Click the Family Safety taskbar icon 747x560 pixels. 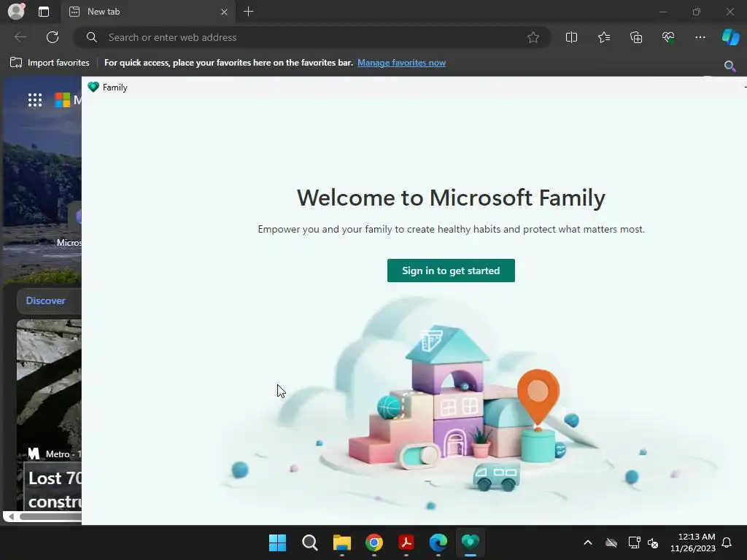pos(471,542)
